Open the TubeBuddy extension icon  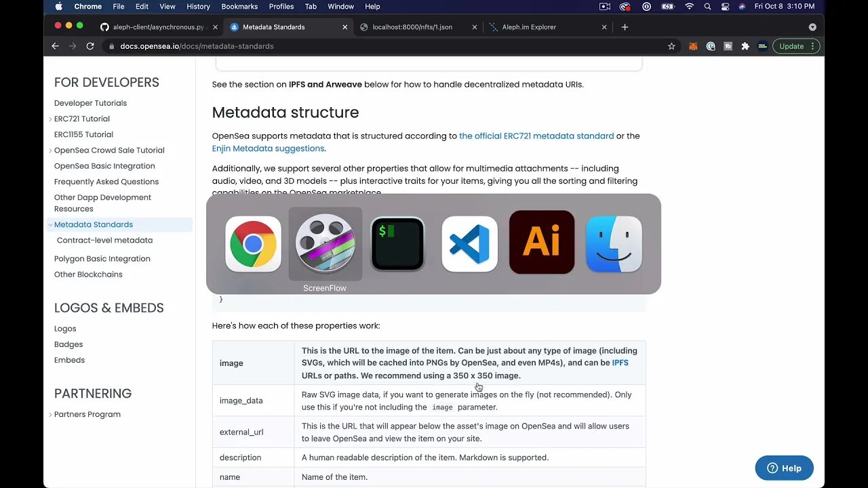point(728,46)
